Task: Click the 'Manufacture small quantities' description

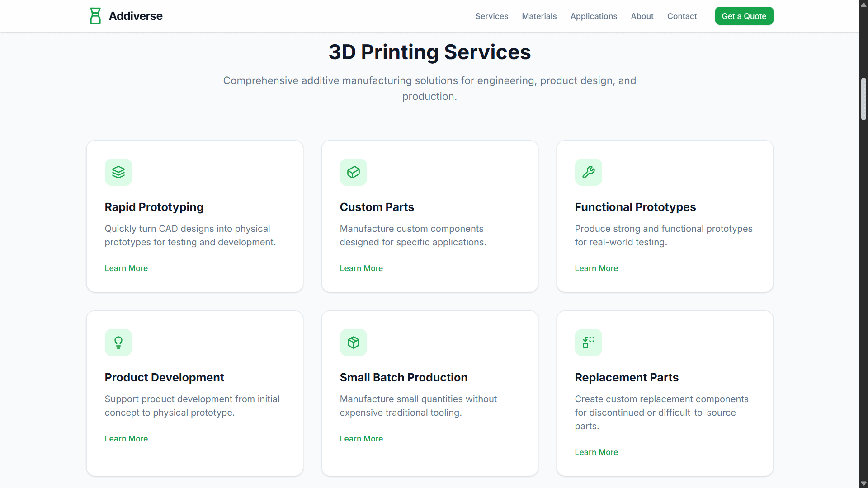Action: pyautogui.click(x=418, y=406)
